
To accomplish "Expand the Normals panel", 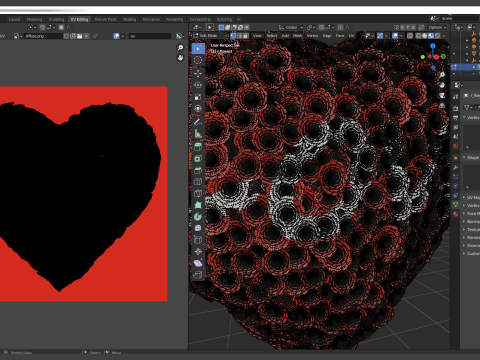I will 471,222.
